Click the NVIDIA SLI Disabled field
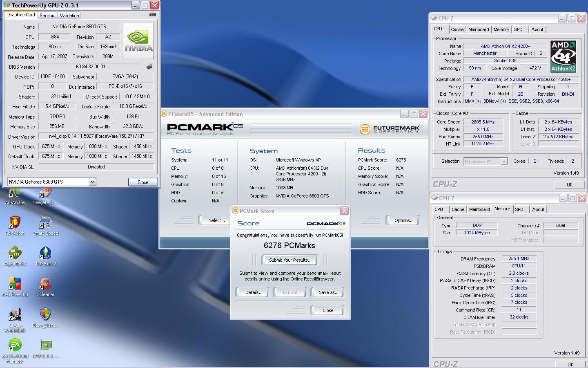Viewport: 588px width, 368px height. 96,167
